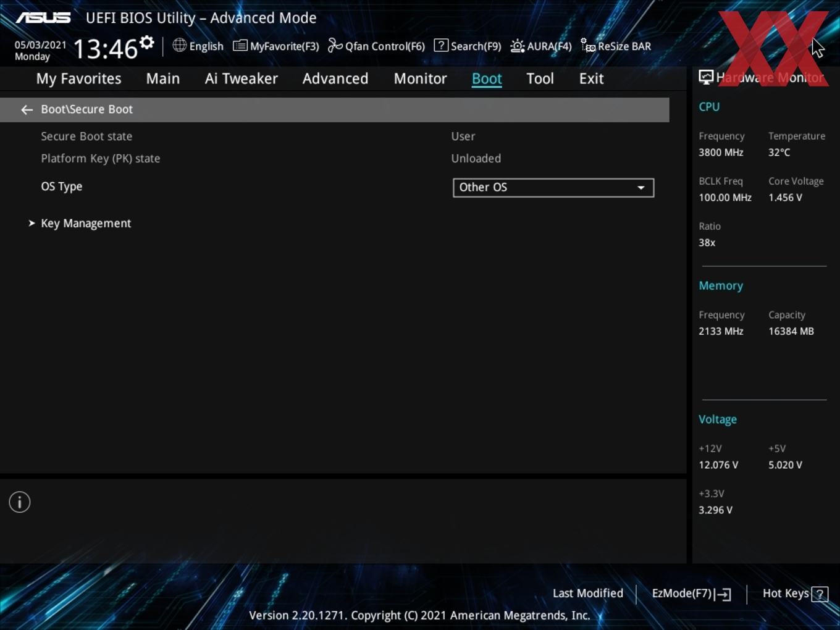Open Qfan Control(F6)
840x630 pixels.
[x=376, y=46]
